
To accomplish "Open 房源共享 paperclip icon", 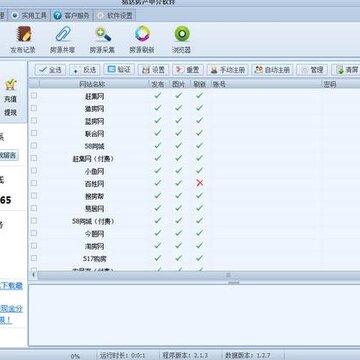I will pos(63,34).
